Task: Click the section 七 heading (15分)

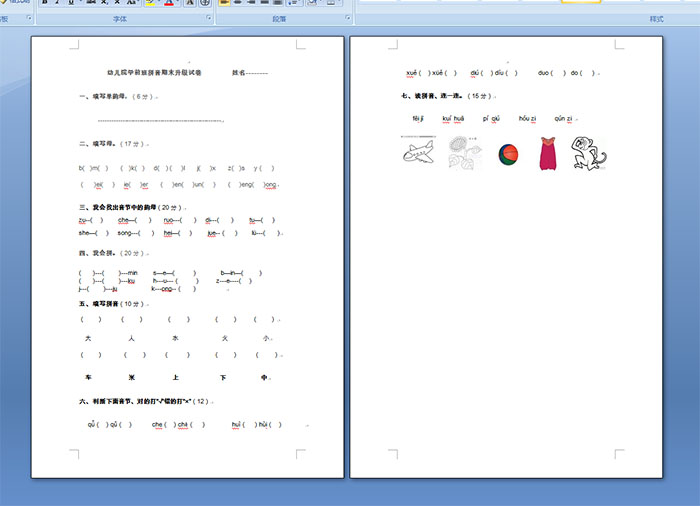Action: 448,96
